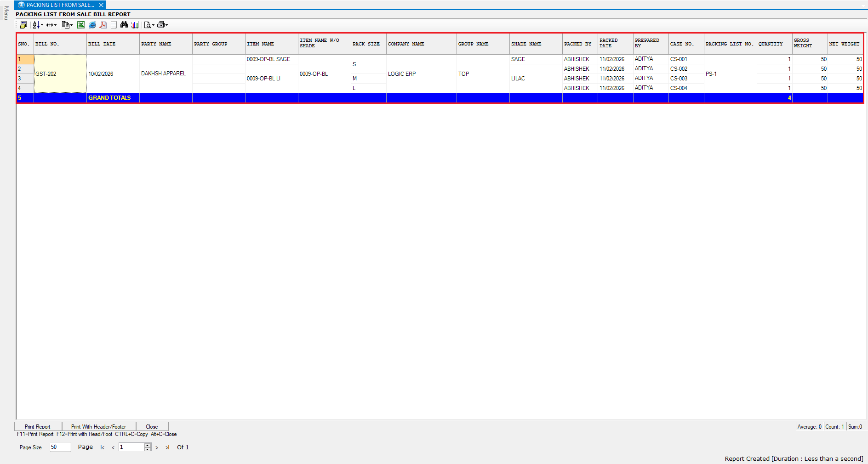Click the Page Size input field
The height and width of the screenshot is (464, 868).
[x=60, y=447]
